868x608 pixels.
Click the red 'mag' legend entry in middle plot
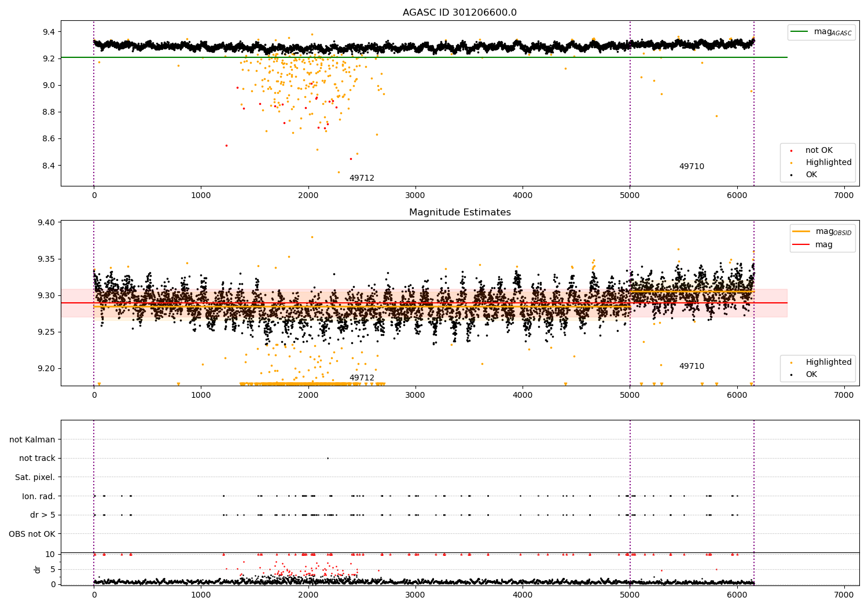point(824,245)
